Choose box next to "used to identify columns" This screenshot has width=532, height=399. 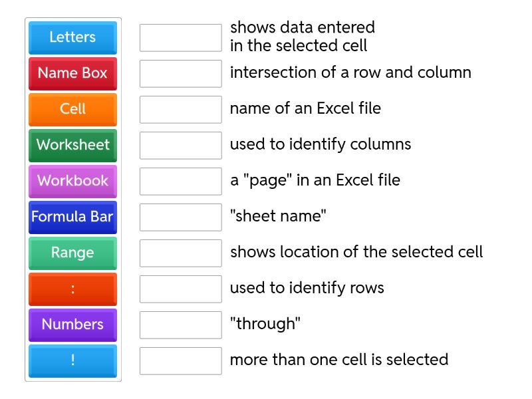click(x=180, y=146)
